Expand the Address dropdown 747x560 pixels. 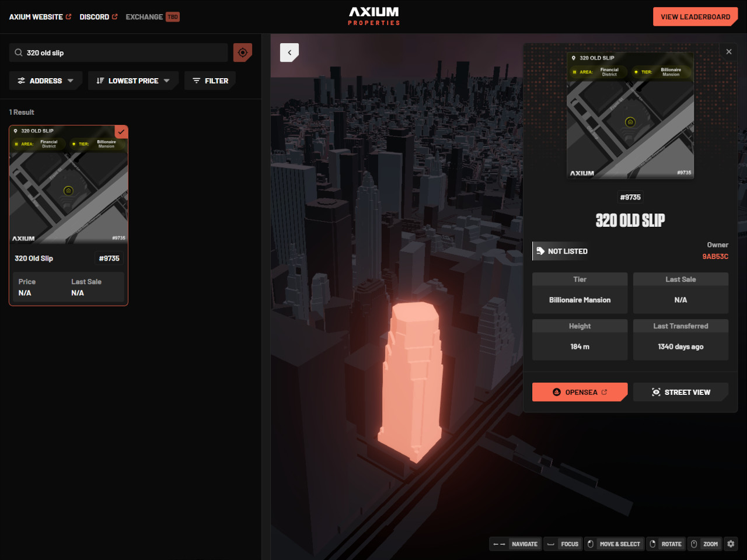46,80
